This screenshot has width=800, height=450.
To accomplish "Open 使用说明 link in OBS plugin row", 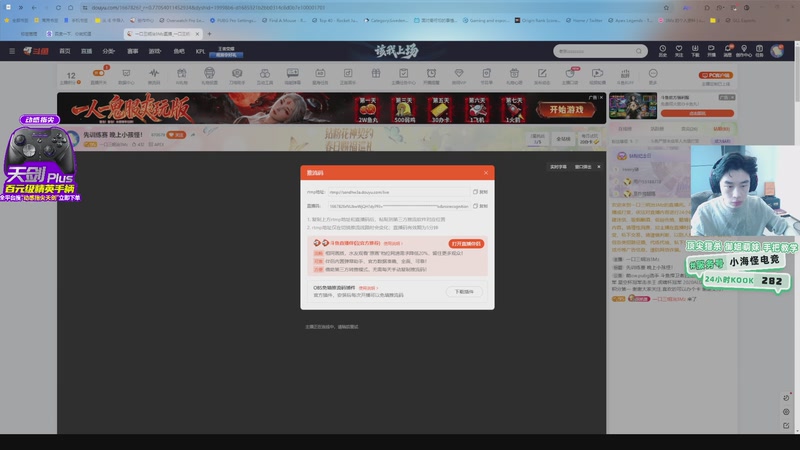I will click(368, 288).
